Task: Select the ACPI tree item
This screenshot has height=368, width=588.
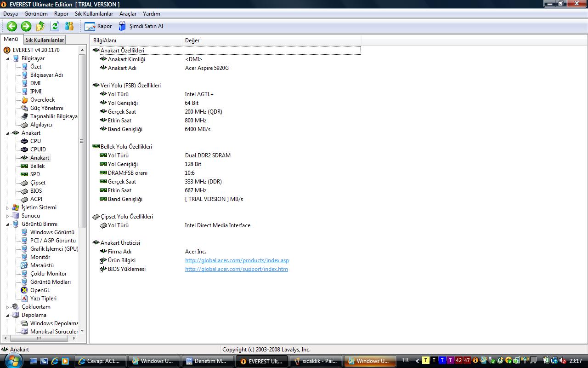Action: pos(36,199)
